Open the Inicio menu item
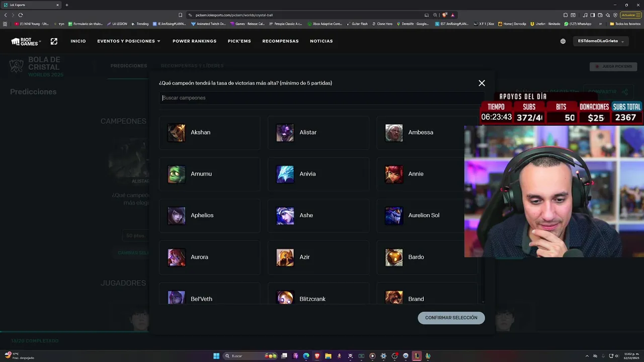The width and height of the screenshot is (644, 362). [78, 41]
